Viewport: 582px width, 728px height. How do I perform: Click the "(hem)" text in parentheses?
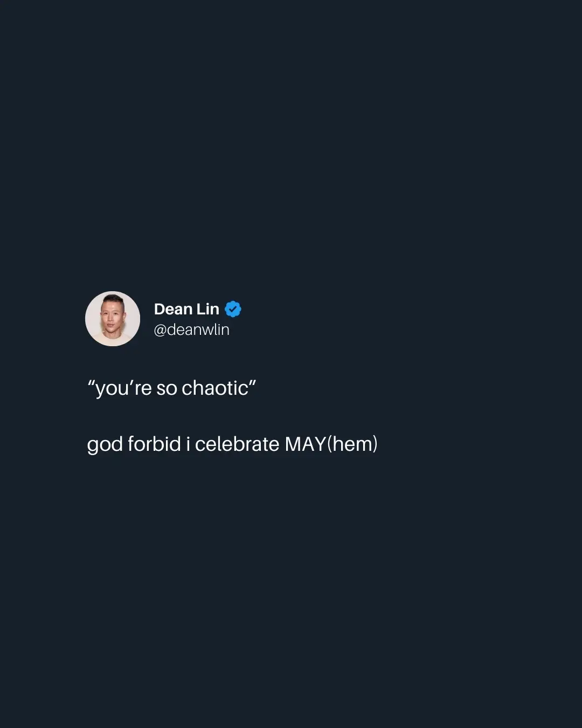pos(352,444)
